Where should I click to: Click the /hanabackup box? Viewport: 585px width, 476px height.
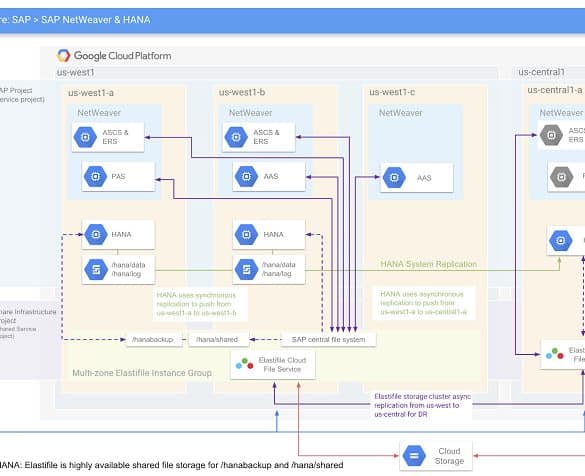154,339
